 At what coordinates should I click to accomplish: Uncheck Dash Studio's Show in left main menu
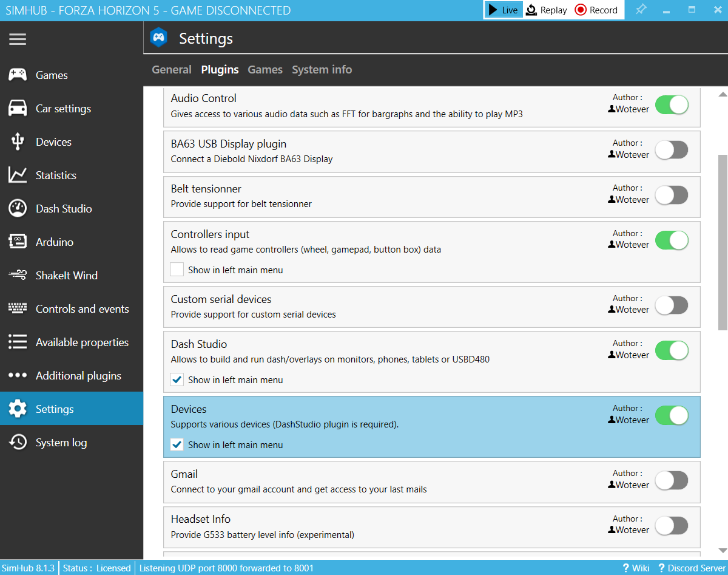[177, 379]
